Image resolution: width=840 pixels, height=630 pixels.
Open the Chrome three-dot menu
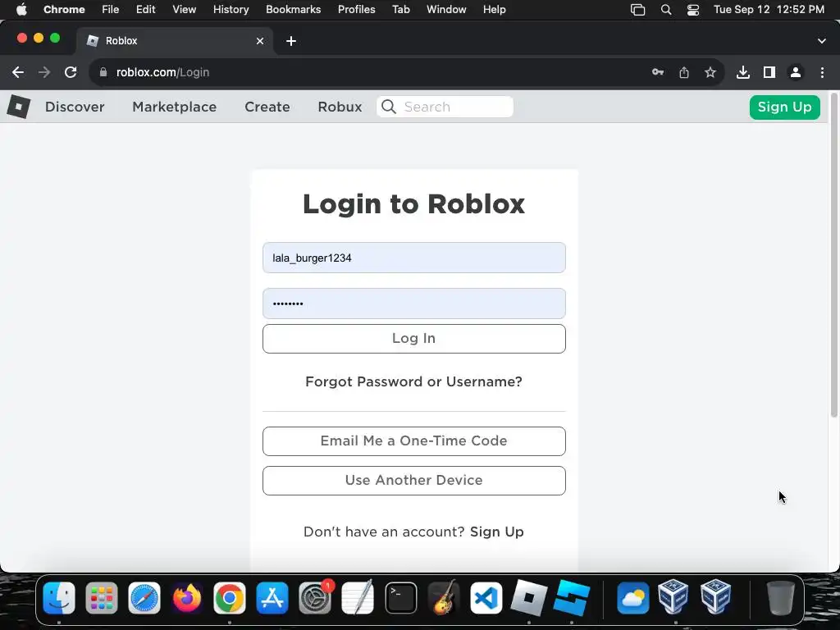(x=822, y=72)
